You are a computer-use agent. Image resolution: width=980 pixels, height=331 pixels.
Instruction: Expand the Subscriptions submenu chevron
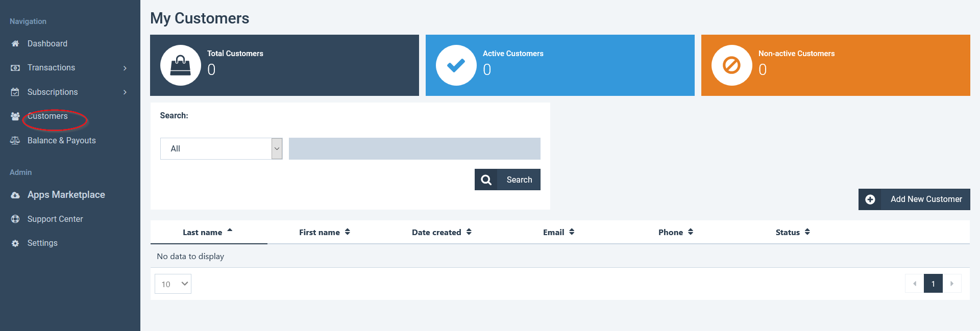click(125, 92)
